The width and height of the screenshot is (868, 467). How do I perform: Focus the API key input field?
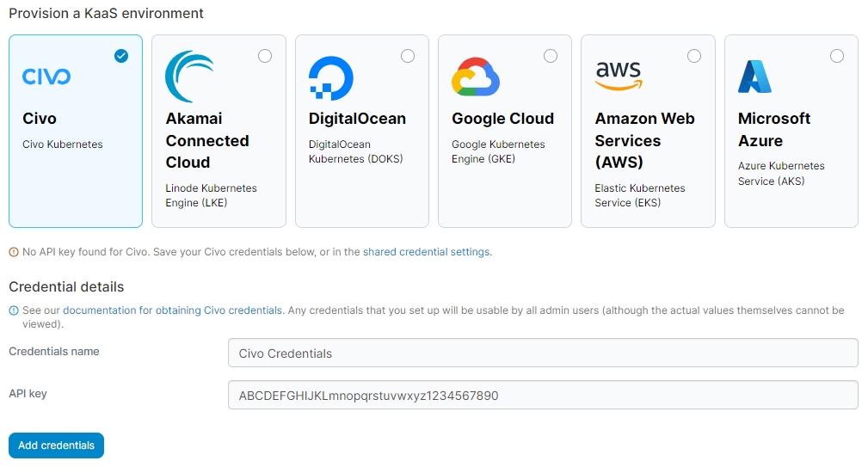point(543,396)
